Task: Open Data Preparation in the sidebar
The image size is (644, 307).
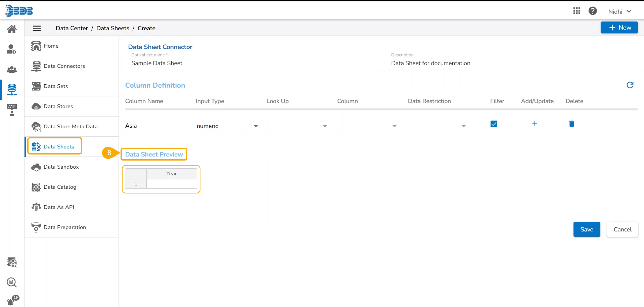Action: 64,227
